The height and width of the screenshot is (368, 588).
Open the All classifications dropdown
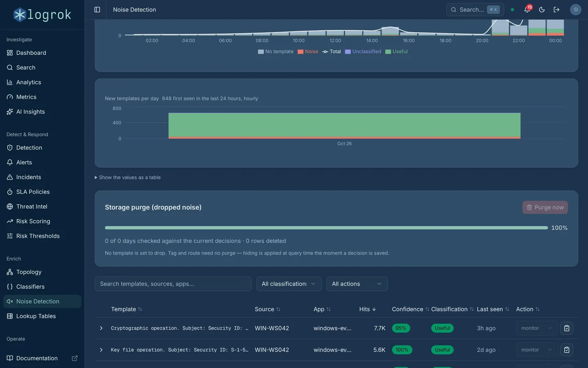(289, 284)
